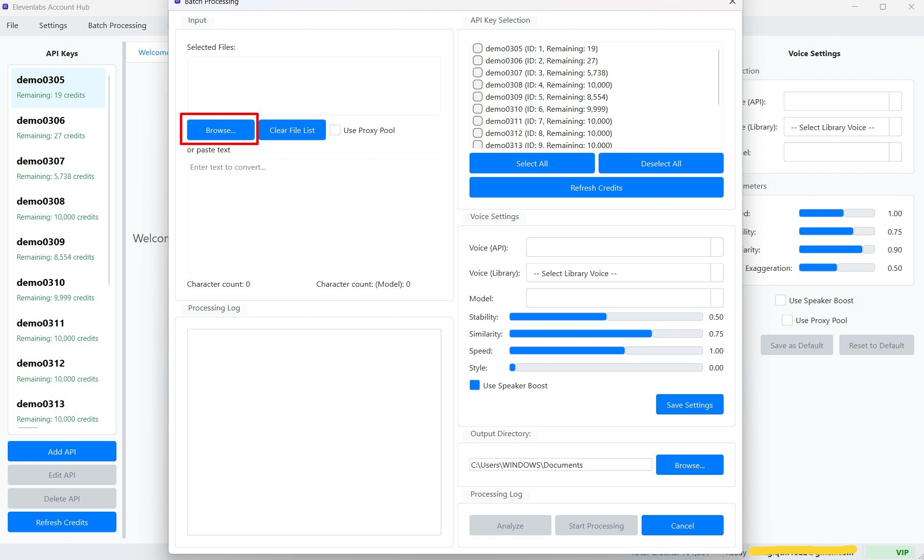924x560 pixels.
Task: Open the Voice (API) dropdown in dialog
Action: coord(625,248)
